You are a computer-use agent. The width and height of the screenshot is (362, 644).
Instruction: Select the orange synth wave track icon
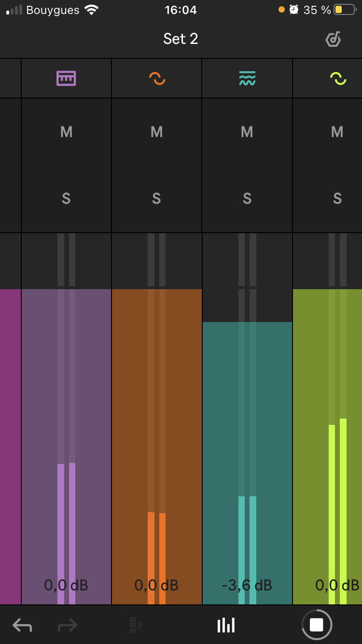(x=157, y=78)
